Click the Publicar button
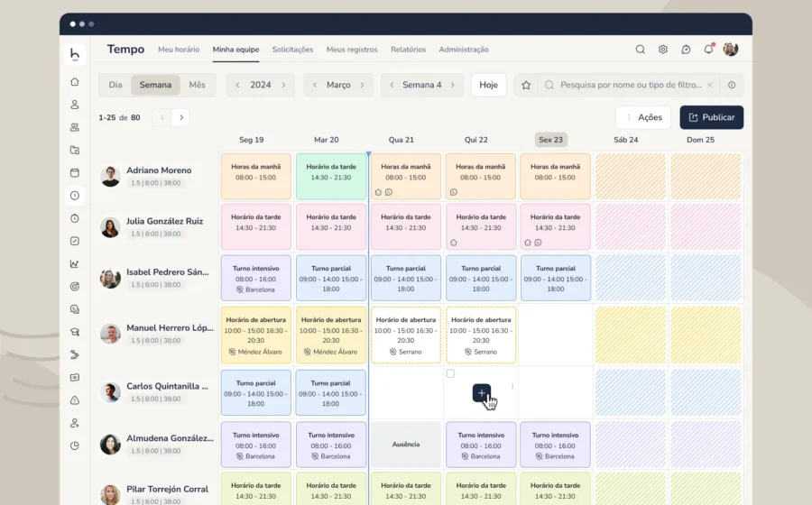The height and width of the screenshot is (505, 812). point(712,117)
